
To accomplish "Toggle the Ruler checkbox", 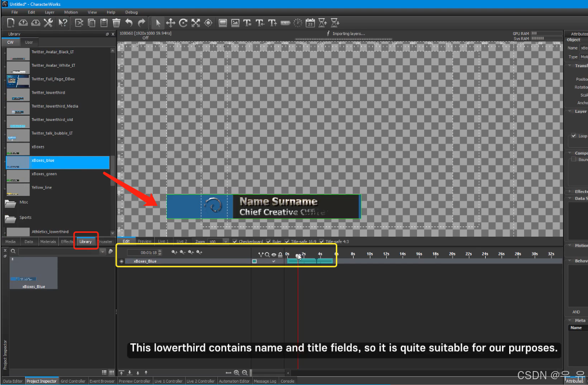I will [x=268, y=241].
